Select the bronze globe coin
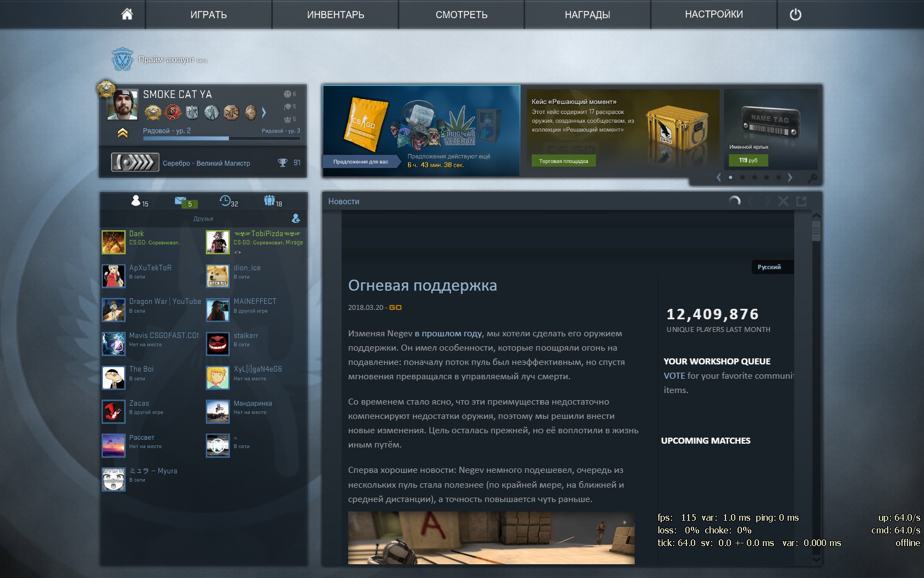Image resolution: width=924 pixels, height=578 pixels. coord(251,112)
